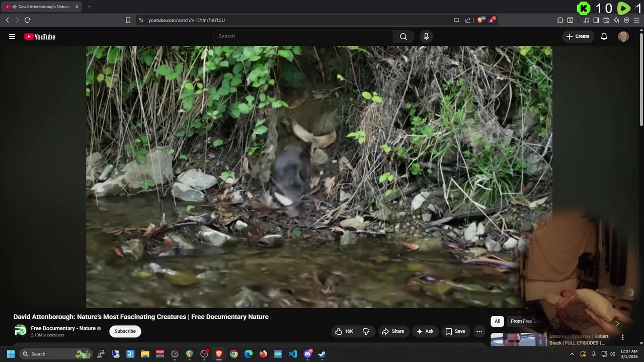Switch to the David Attenborough browser tab

[42, 7]
